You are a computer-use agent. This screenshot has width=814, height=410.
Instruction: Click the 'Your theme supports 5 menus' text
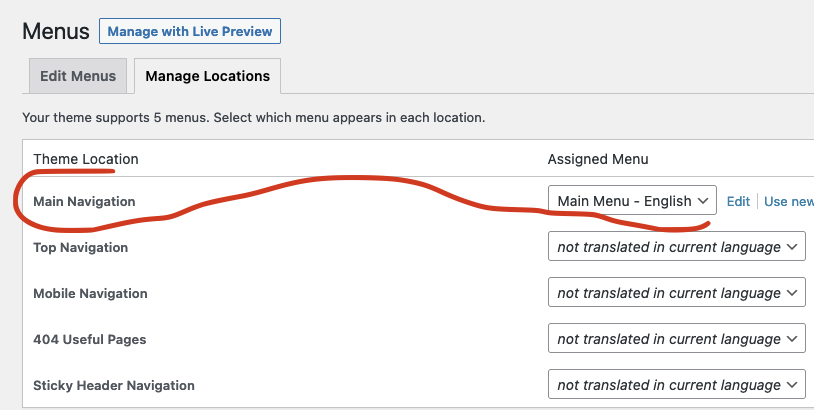[253, 117]
